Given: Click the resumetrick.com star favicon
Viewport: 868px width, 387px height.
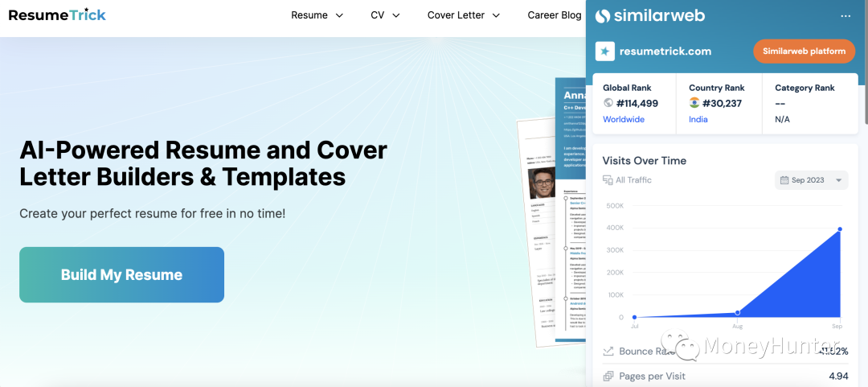Looking at the screenshot, I should 604,51.
